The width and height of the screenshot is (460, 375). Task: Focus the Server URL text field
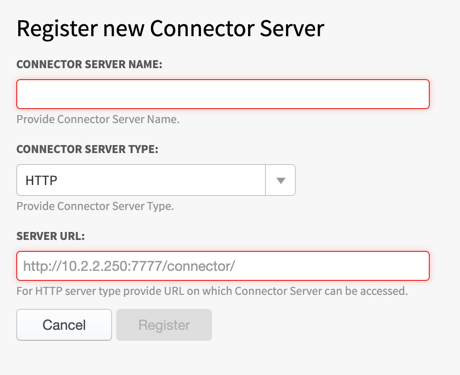tap(223, 266)
